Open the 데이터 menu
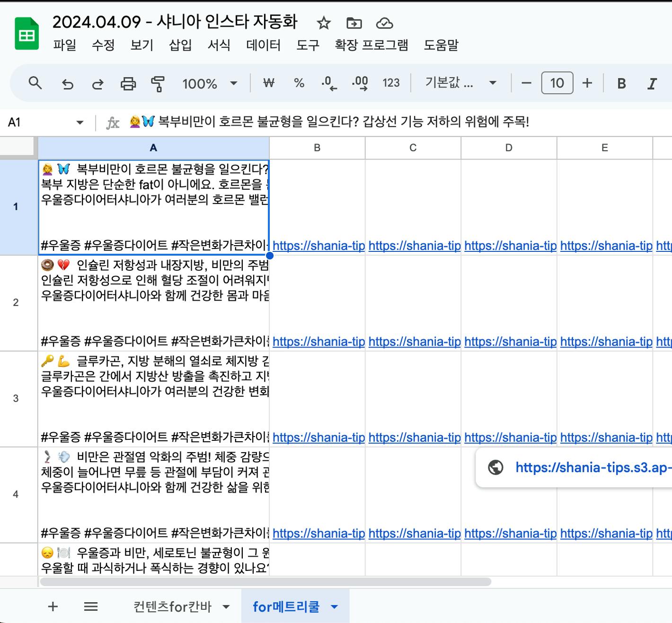The height and width of the screenshot is (623, 672). 263,45
